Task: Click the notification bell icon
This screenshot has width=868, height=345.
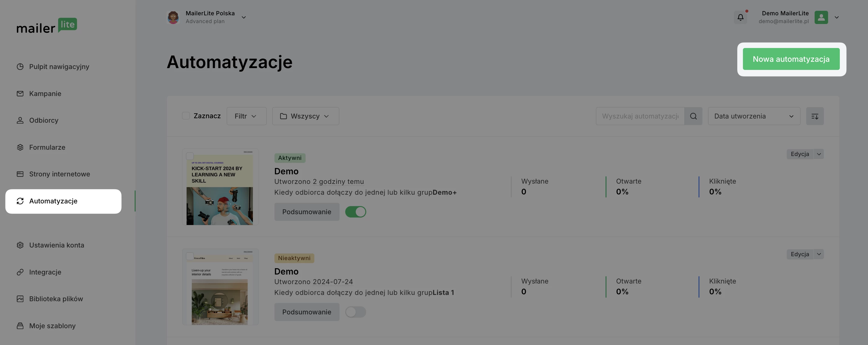Action: tap(740, 17)
